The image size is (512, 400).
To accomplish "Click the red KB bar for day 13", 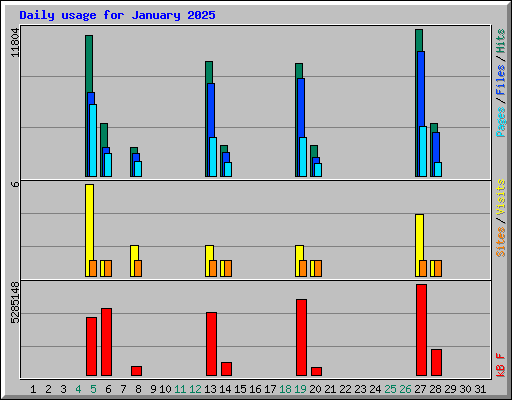I will (x=211, y=344).
